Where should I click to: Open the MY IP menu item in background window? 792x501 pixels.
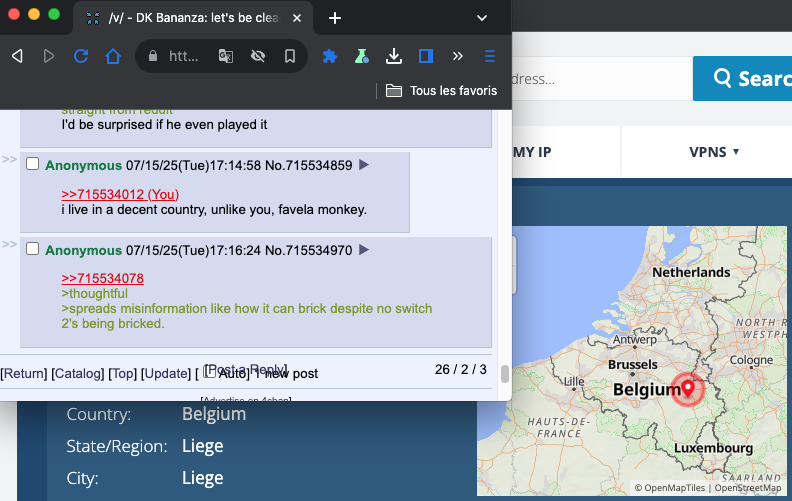[532, 152]
